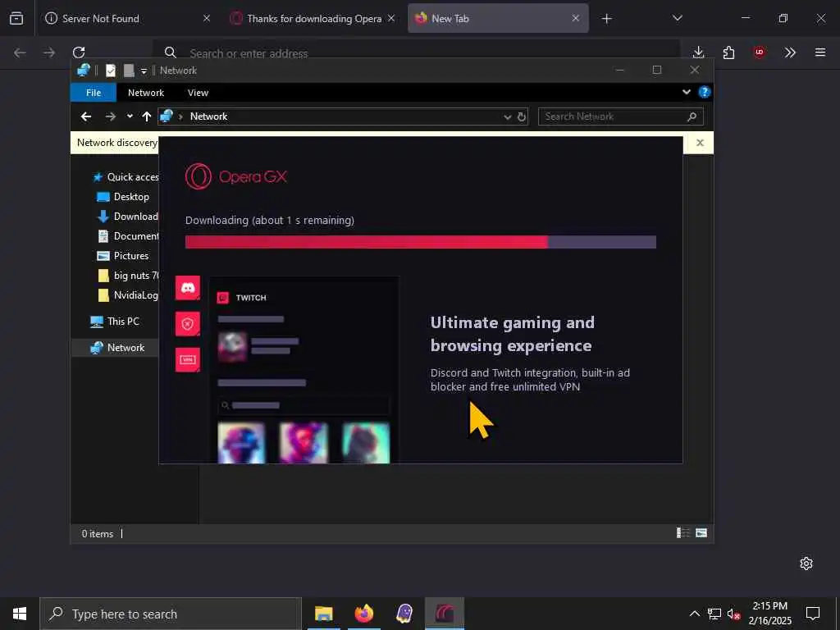Open the View ribbon tab in Explorer
840x630 pixels.
coord(198,93)
